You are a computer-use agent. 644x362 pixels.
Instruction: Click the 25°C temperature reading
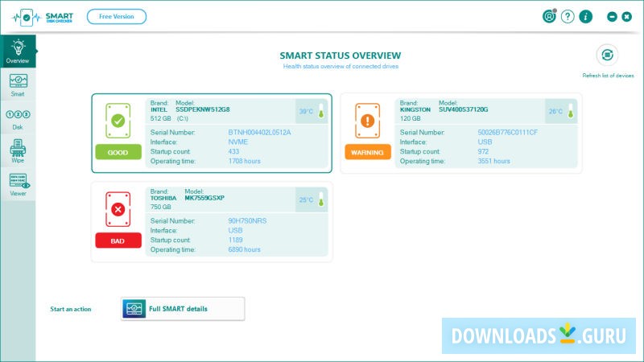(306, 200)
